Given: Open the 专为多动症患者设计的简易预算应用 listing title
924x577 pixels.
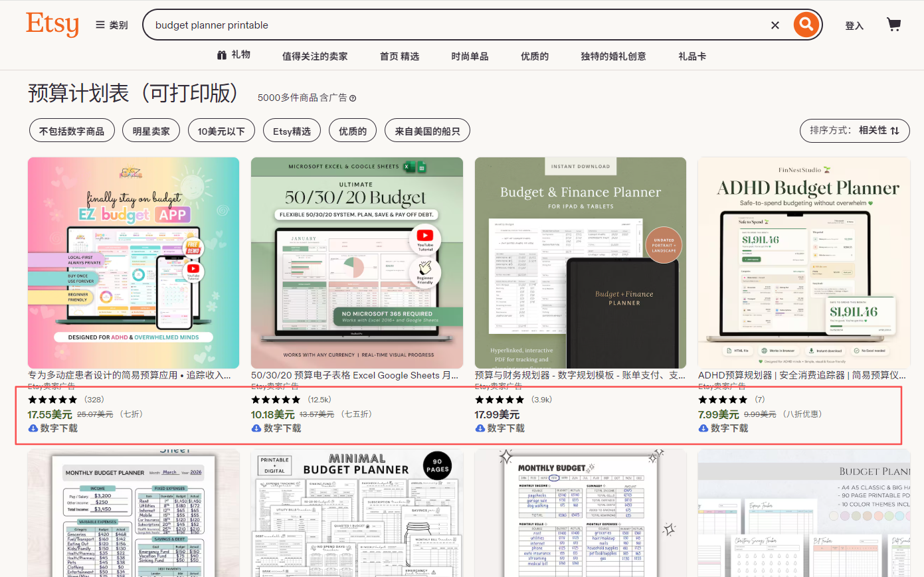Looking at the screenshot, I should coord(130,375).
